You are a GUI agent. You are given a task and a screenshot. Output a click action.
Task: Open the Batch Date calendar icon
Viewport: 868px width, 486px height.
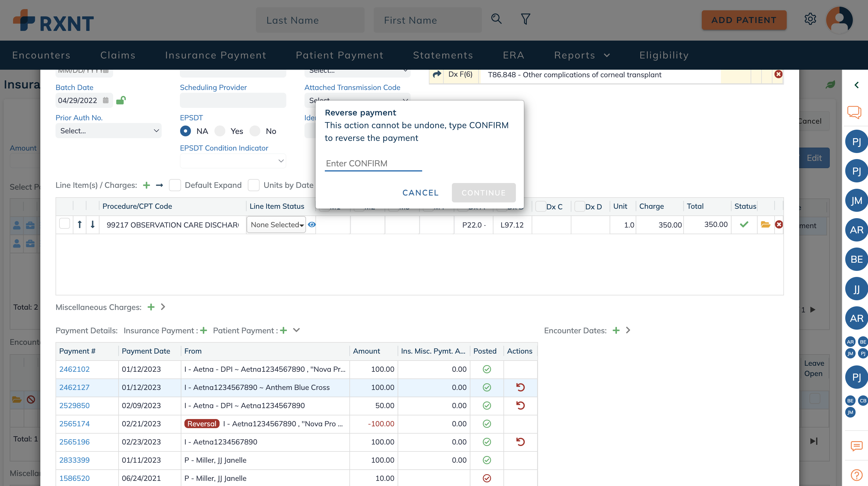(106, 100)
